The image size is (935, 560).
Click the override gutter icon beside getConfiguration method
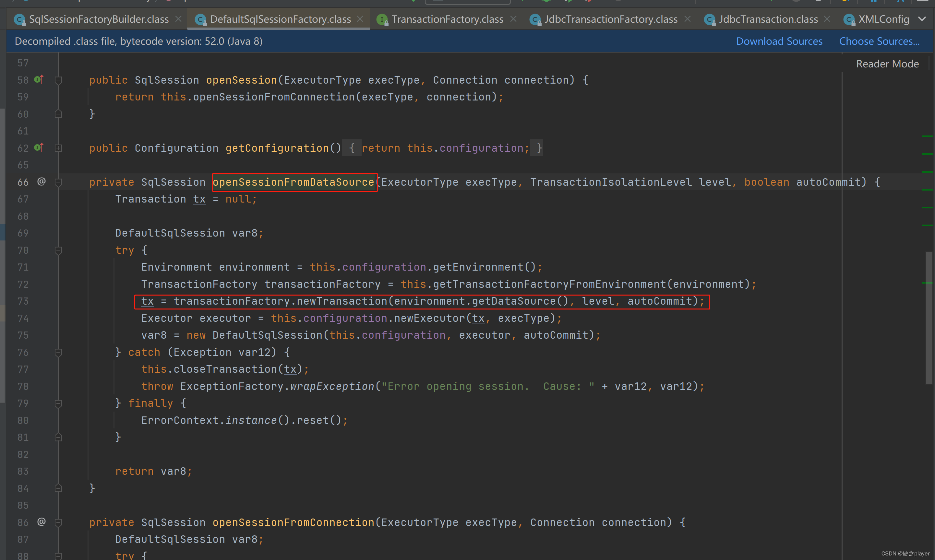tap(39, 147)
